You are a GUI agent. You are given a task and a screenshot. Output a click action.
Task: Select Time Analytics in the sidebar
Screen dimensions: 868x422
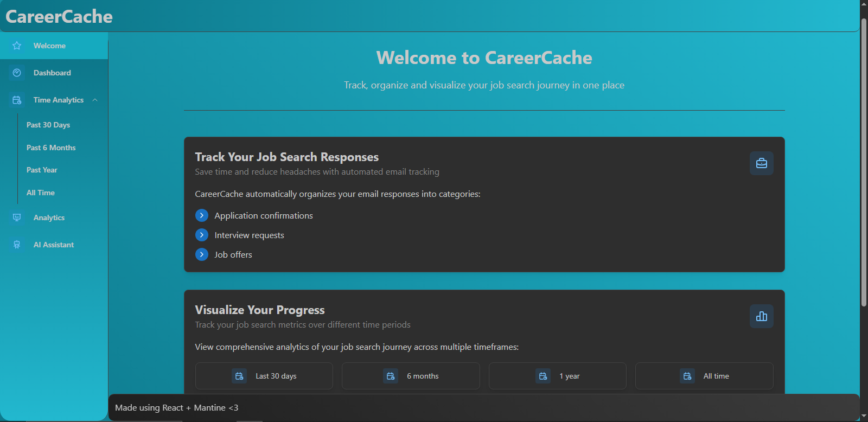point(54,100)
